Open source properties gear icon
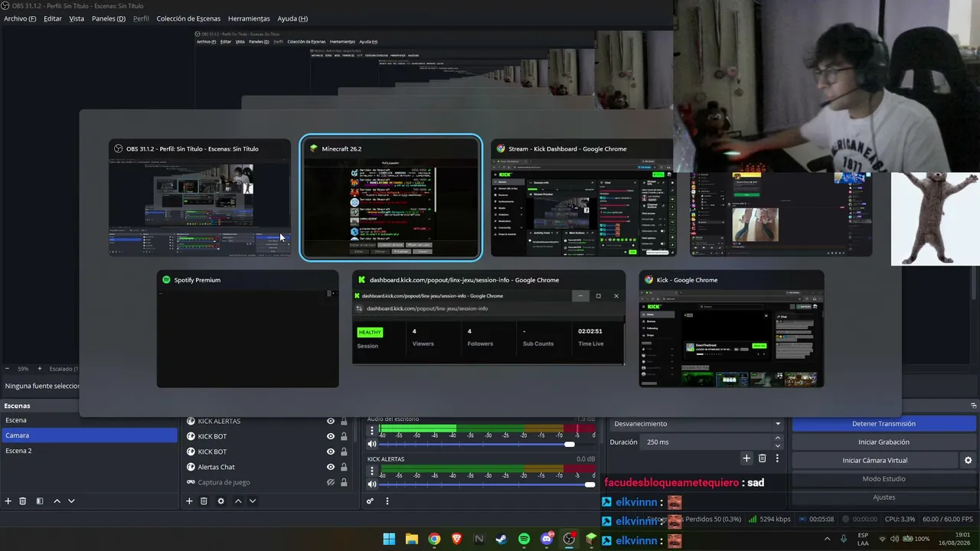 point(220,501)
